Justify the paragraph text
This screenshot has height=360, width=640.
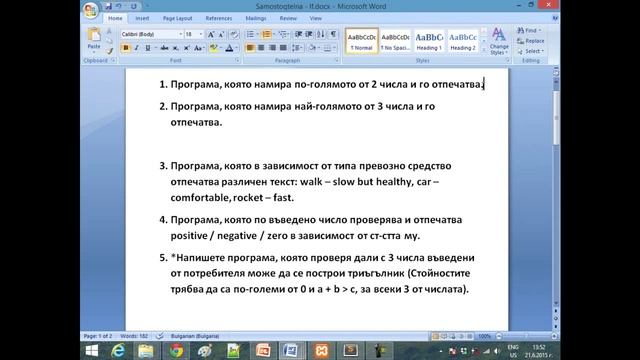(283, 48)
